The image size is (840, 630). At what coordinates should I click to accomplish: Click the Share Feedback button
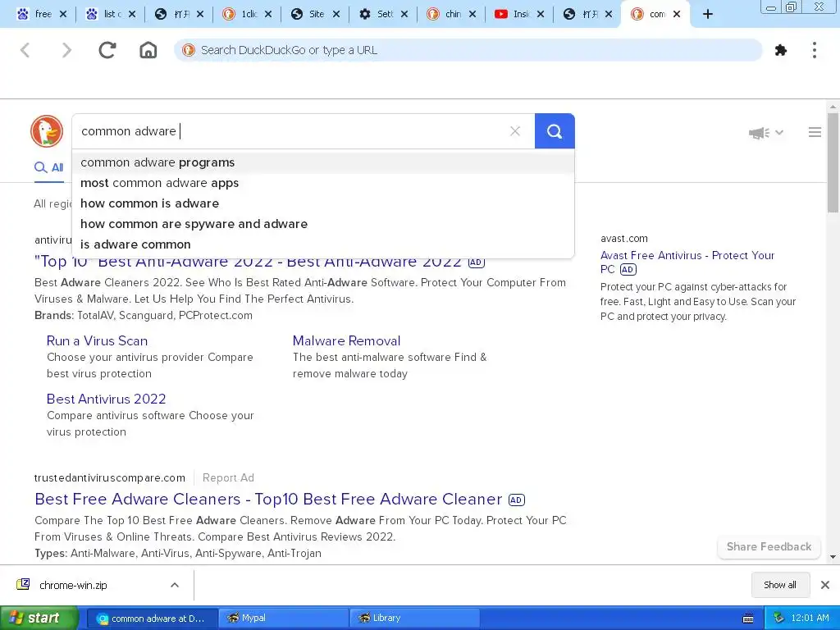(769, 547)
